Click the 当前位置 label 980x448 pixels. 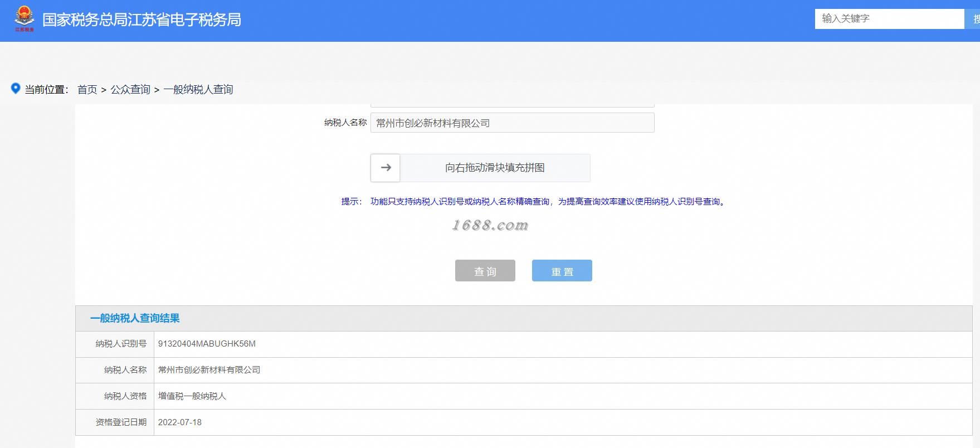click(47, 90)
